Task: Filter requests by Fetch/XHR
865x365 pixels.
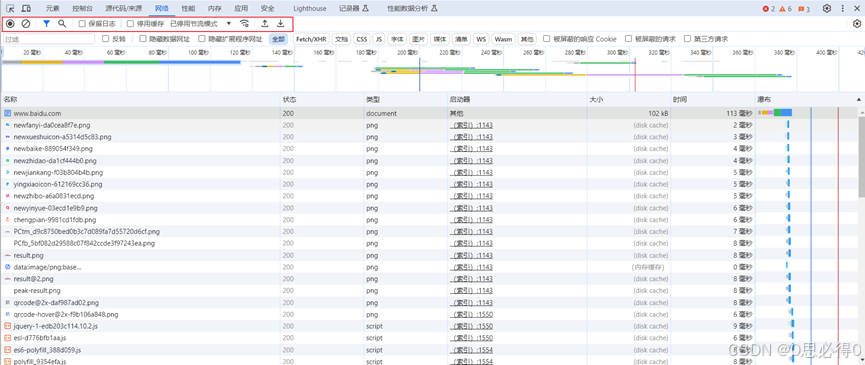Action: click(x=312, y=39)
